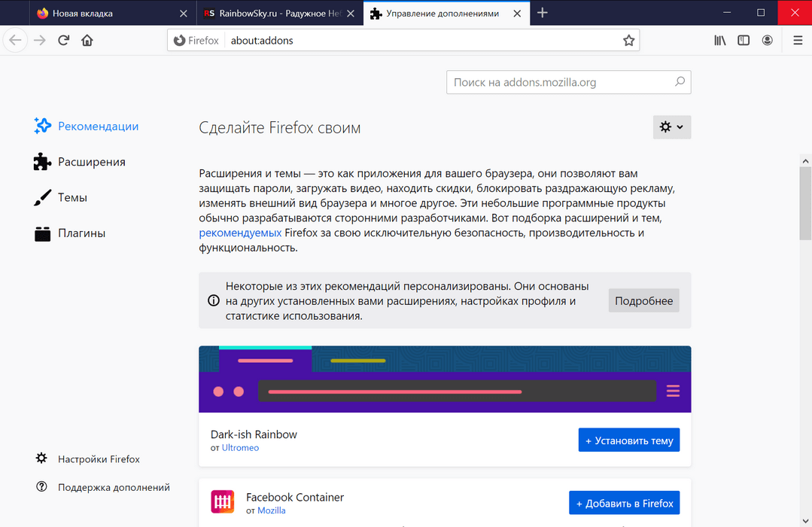Open Настройки Firefox link

[x=88, y=459]
